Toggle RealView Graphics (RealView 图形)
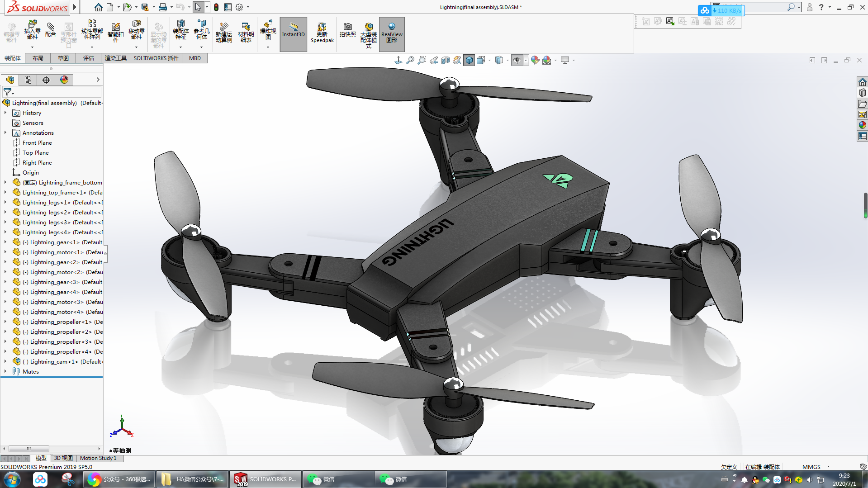The image size is (868, 488). (x=392, y=34)
